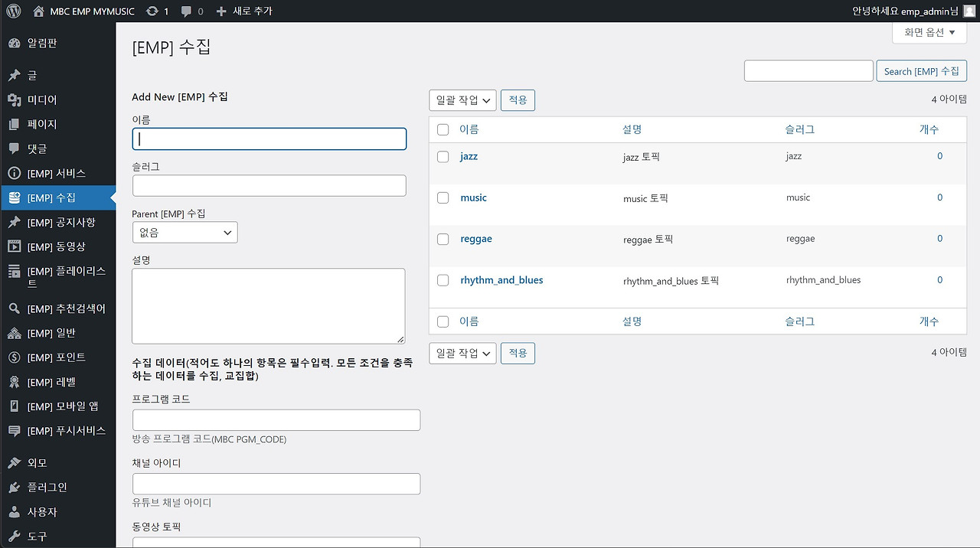Open the comments bubble icon showing 0
The image size is (980, 548).
coord(187,11)
